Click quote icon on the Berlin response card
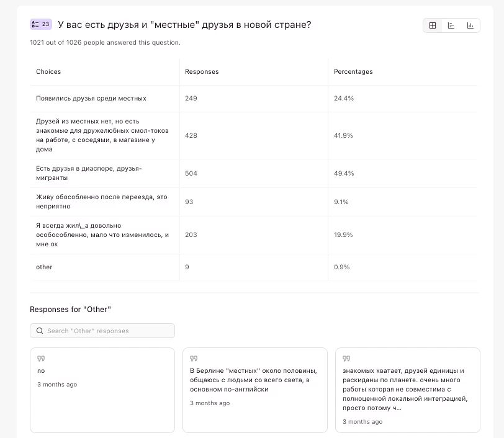 pyautogui.click(x=194, y=359)
